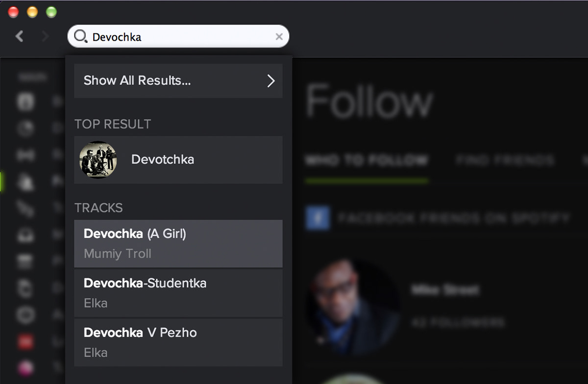Click the back navigation arrow

click(20, 36)
